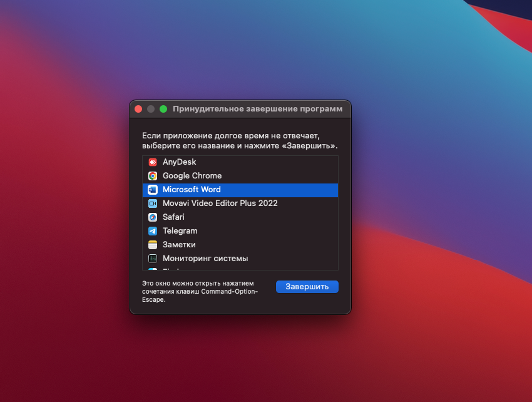
Task: Click the Microsoft Word app icon
Action: 153,190
